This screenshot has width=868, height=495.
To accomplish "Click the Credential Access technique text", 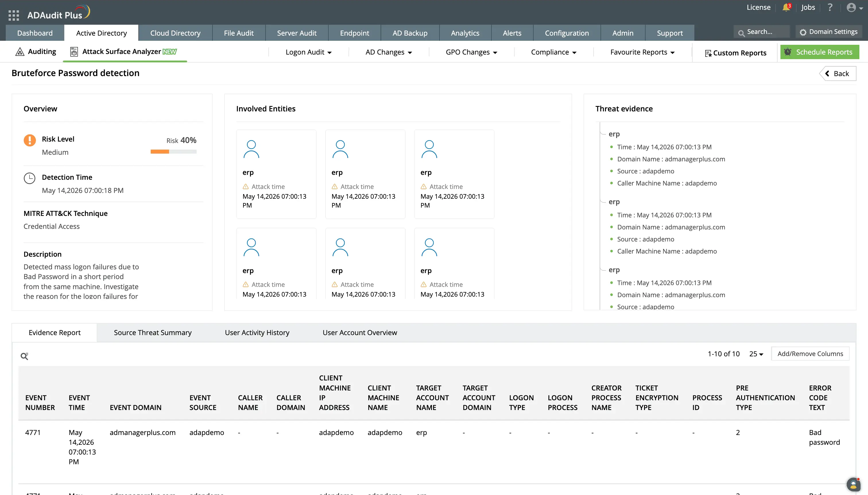I will pos(51,227).
